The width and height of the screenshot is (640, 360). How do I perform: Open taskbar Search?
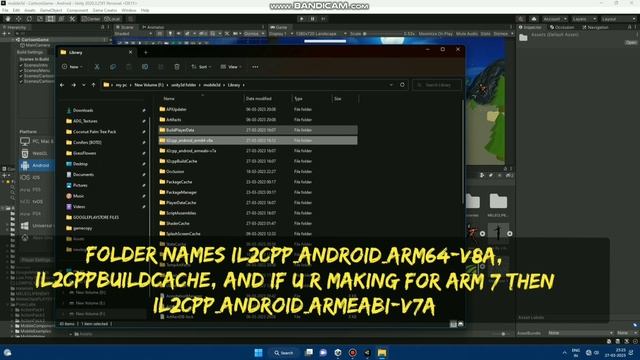point(284,353)
